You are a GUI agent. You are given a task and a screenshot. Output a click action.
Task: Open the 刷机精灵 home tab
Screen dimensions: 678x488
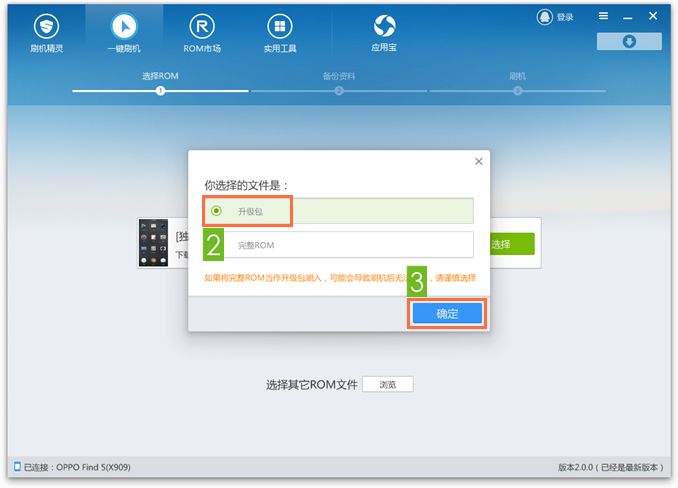coord(46,33)
